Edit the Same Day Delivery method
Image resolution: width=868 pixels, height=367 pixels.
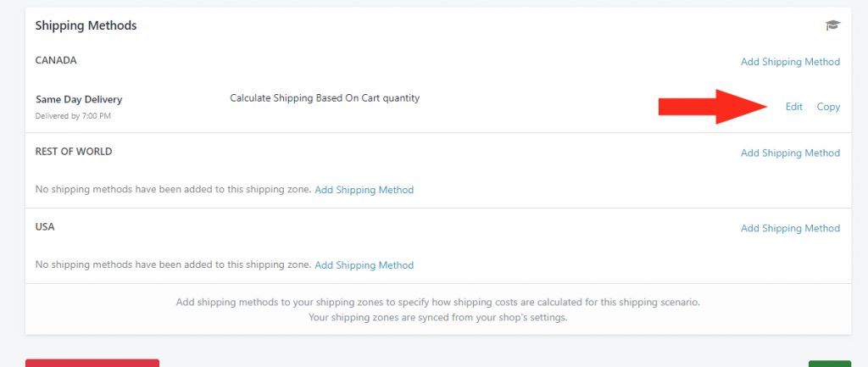pos(793,107)
